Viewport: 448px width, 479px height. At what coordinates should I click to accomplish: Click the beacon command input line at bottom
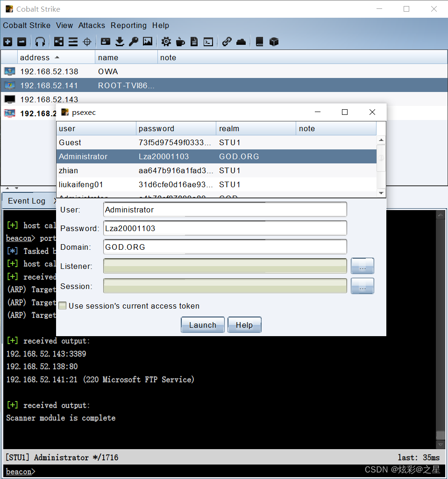pyautogui.click(x=224, y=472)
